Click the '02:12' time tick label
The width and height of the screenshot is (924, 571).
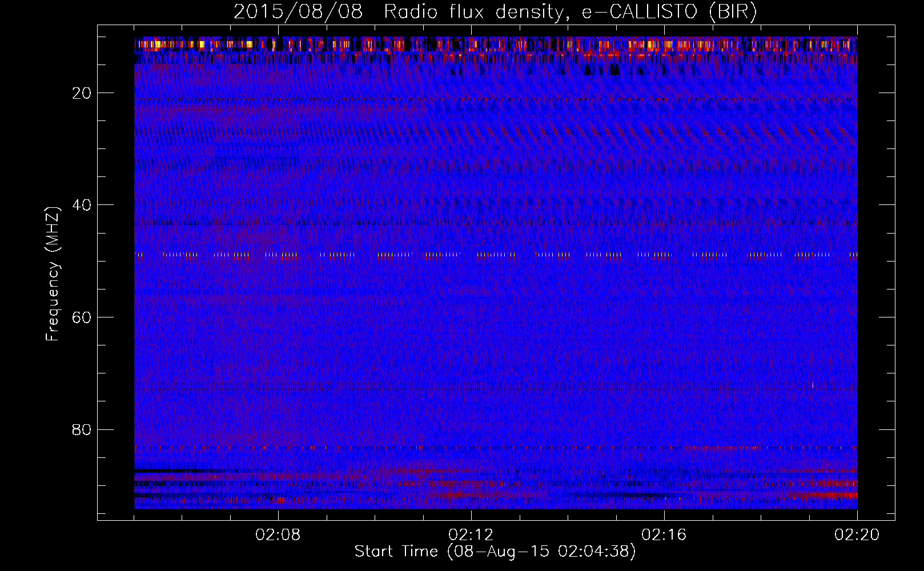(x=471, y=535)
